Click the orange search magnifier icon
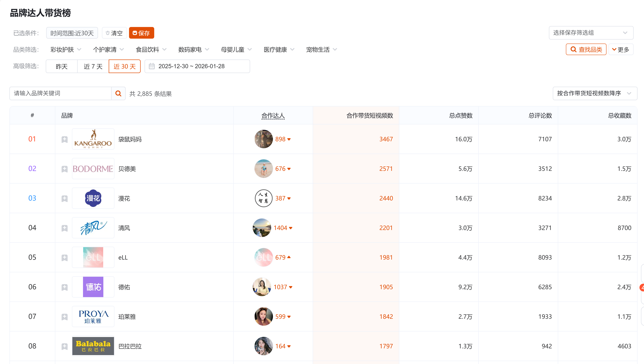 tap(118, 93)
